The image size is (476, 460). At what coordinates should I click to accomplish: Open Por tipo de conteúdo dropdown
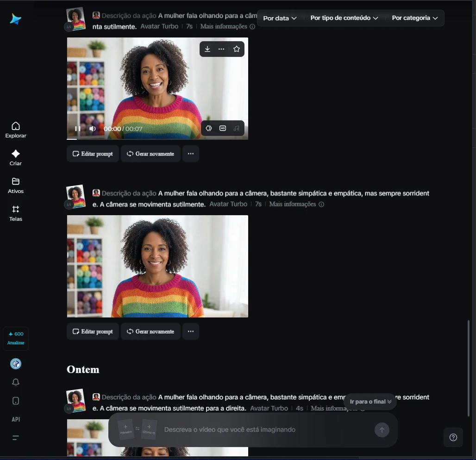(x=344, y=18)
